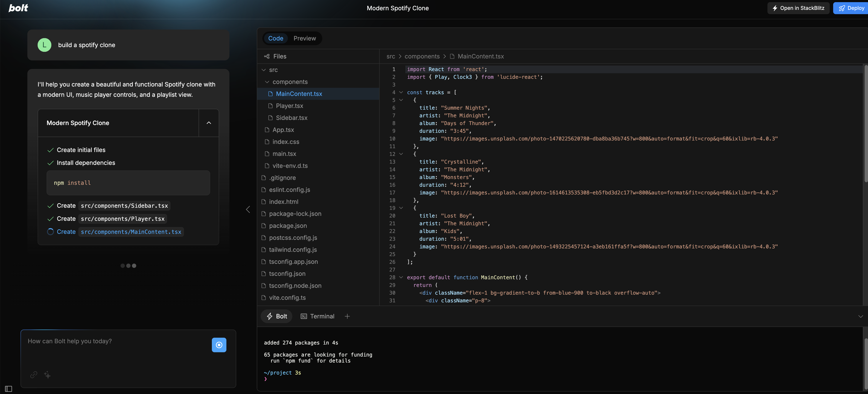Click Open in StackBlitz button

(x=798, y=8)
